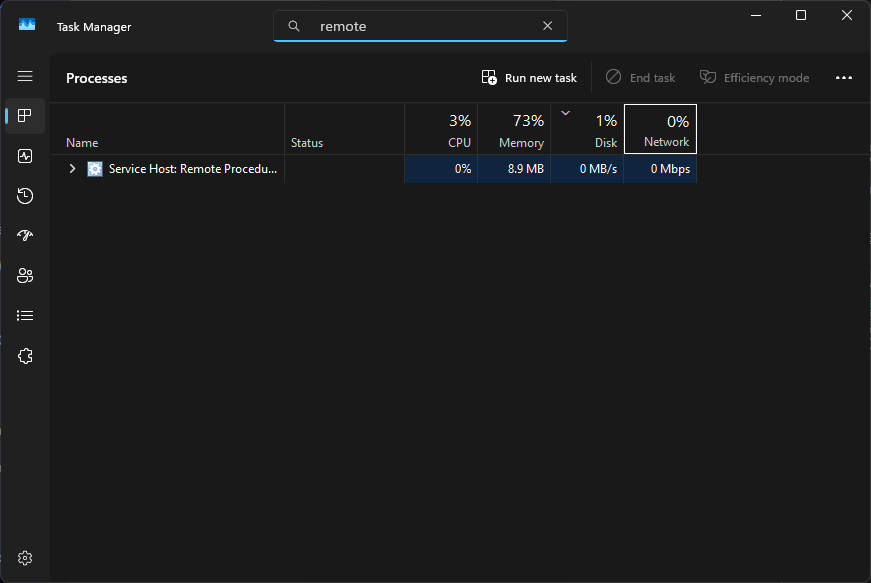
Task: Select the Processes page icon in sidebar
Action: point(25,116)
